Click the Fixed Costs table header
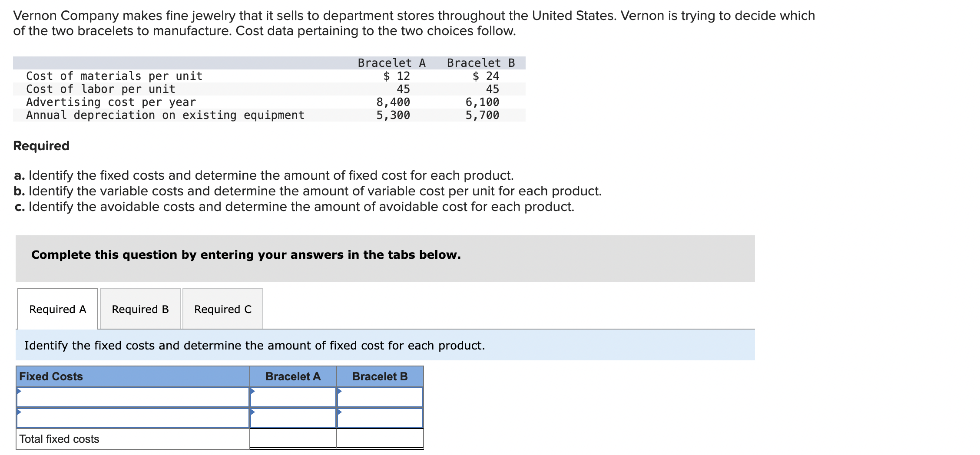 tap(50, 376)
